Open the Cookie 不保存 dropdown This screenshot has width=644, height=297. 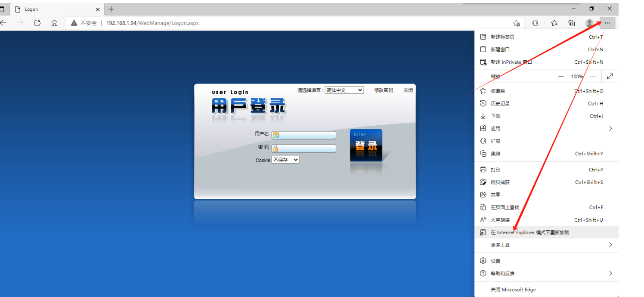click(x=285, y=160)
